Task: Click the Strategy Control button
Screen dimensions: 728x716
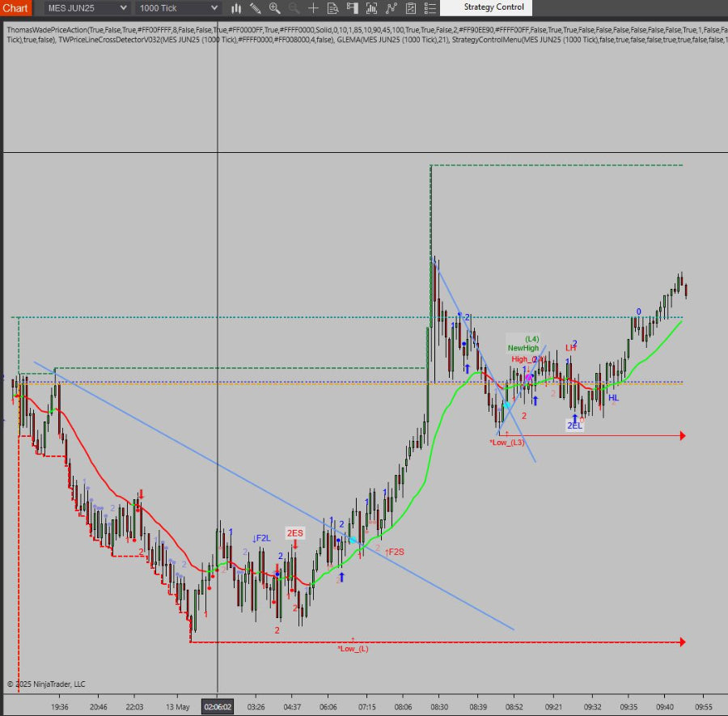Action: pyautogui.click(x=493, y=7)
